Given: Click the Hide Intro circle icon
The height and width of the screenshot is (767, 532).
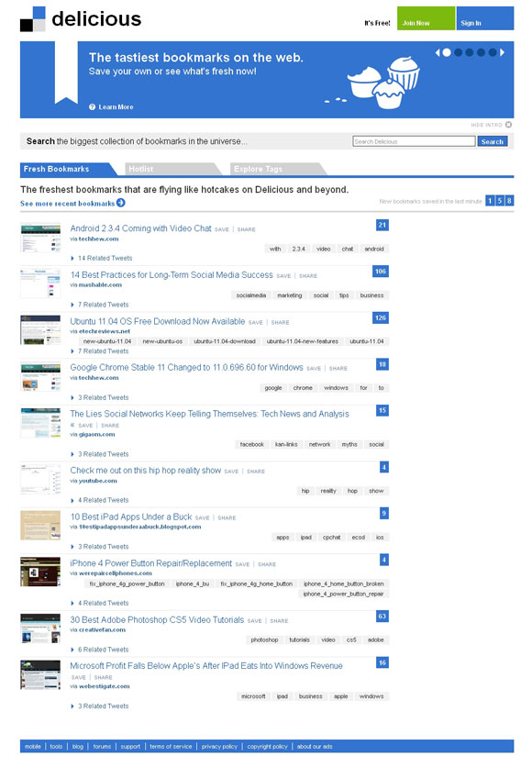Looking at the screenshot, I should tap(508, 125).
